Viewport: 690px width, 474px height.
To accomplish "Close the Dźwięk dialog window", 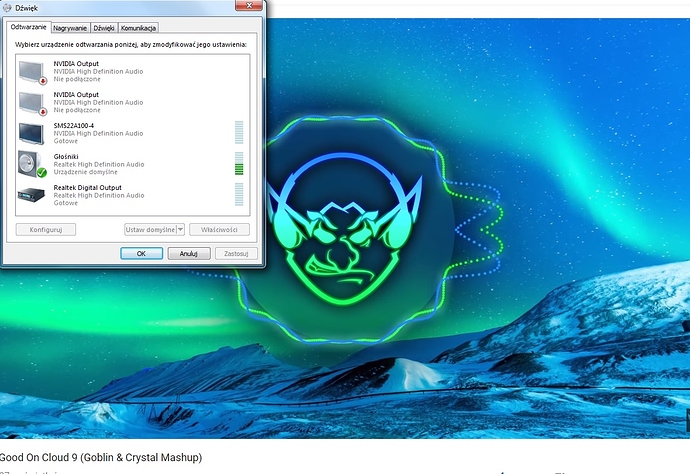I will click(x=249, y=5).
